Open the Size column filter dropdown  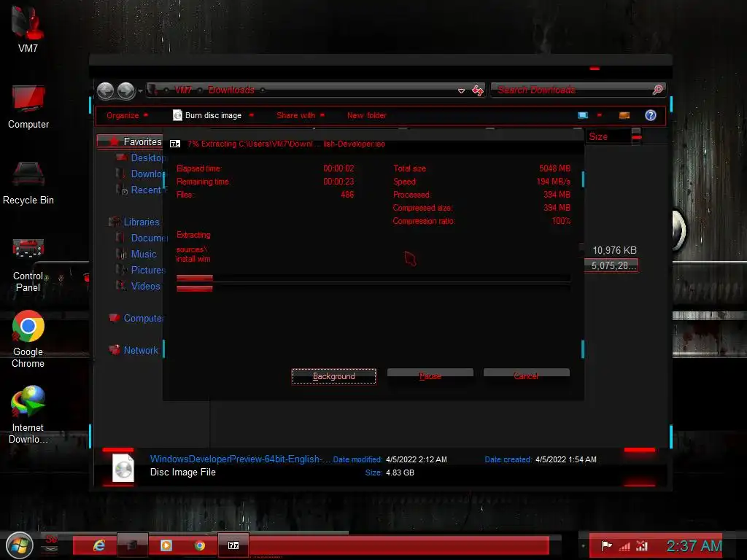click(x=636, y=136)
